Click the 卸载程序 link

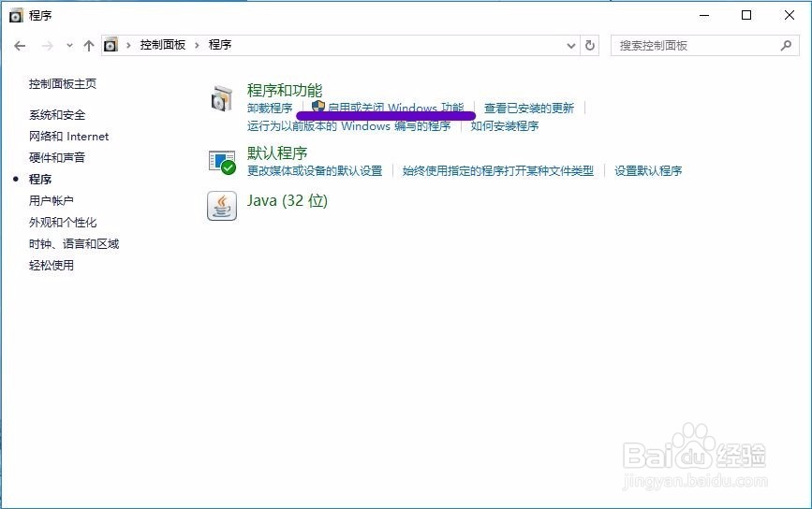[x=270, y=109]
